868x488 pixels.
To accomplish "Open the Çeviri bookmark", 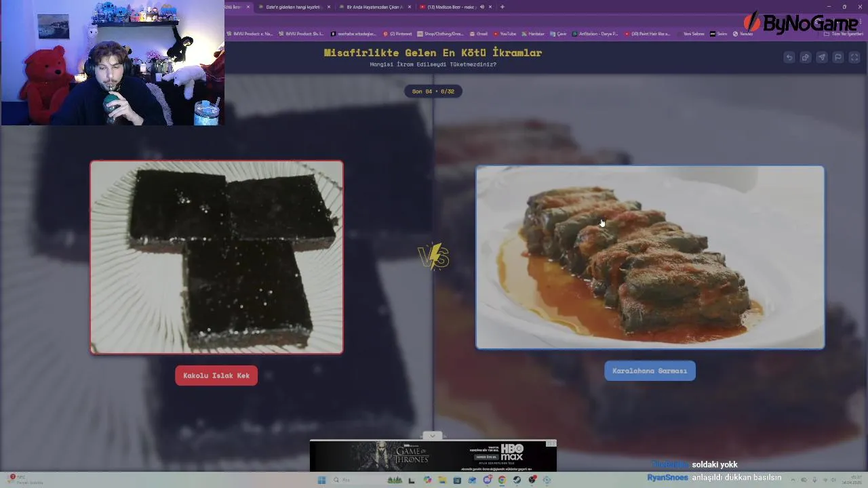I will (x=558, y=34).
